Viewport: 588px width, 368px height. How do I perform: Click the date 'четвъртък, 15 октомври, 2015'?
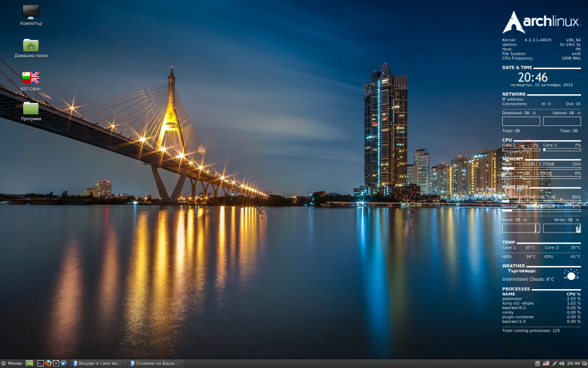(541, 85)
